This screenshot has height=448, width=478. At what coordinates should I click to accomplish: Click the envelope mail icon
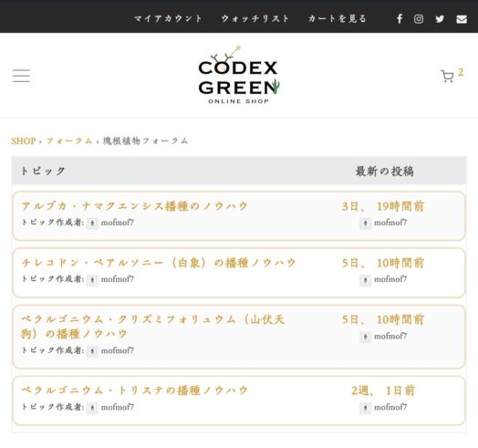(462, 19)
